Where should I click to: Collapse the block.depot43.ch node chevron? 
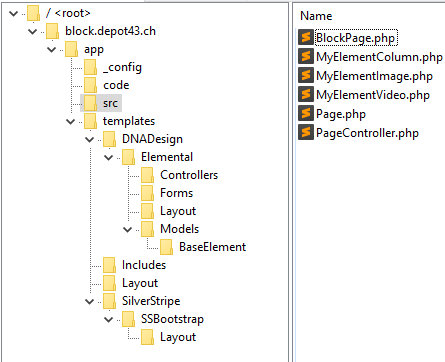click(x=33, y=32)
